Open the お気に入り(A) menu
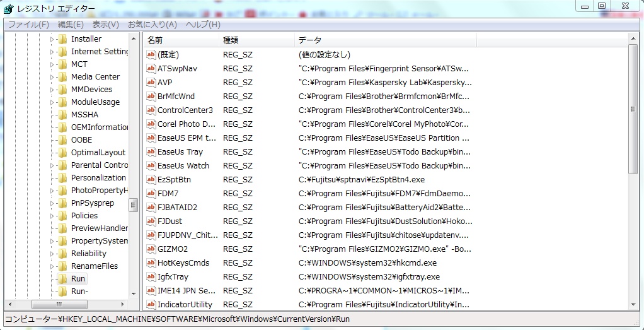Screen dimensions: 644x330 point(152,24)
